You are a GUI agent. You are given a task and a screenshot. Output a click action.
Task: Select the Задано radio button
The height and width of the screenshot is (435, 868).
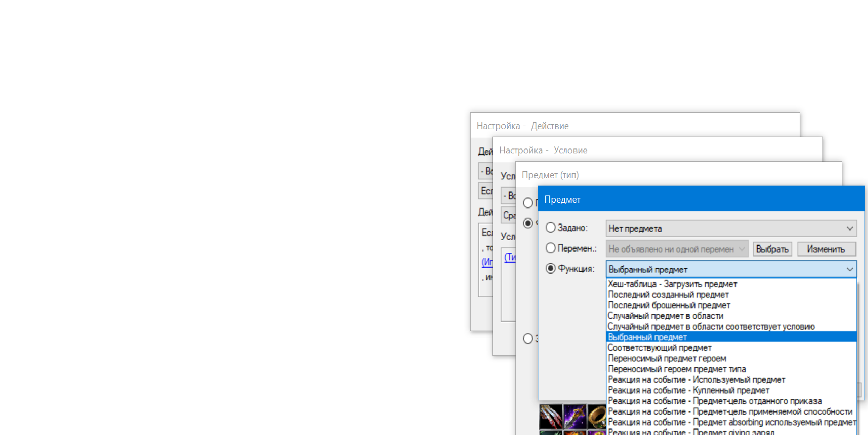pyautogui.click(x=550, y=228)
